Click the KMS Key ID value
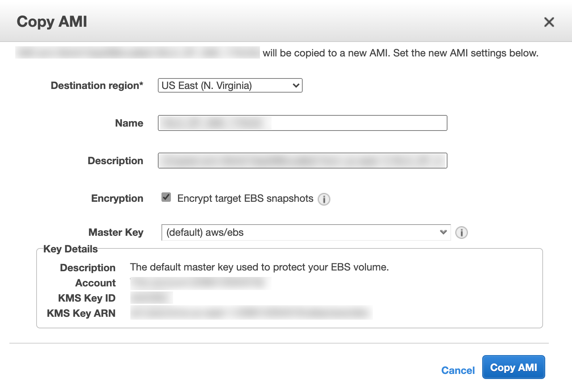 point(151,298)
